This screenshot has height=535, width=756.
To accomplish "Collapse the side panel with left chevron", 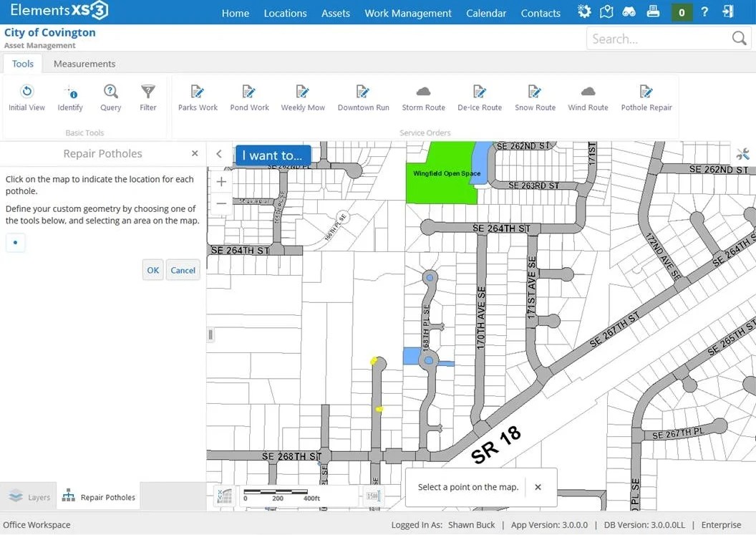I will pos(219,154).
